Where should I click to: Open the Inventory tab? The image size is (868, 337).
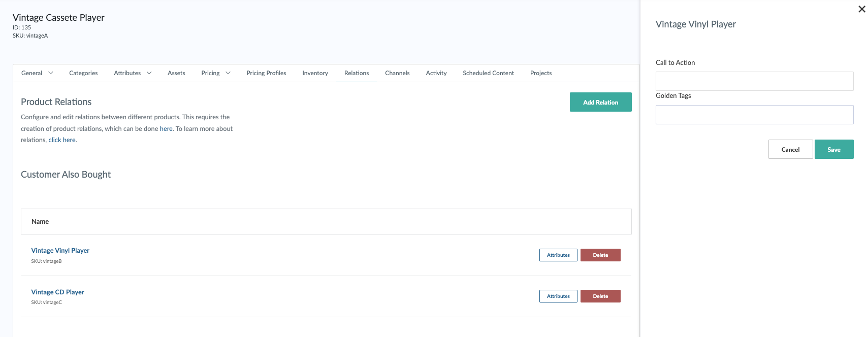[315, 73]
